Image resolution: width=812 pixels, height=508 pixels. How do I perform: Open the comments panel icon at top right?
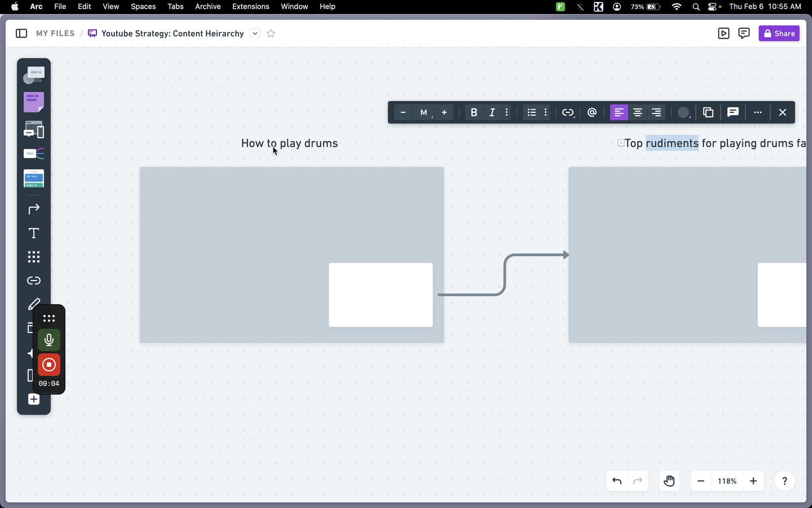pyautogui.click(x=744, y=34)
